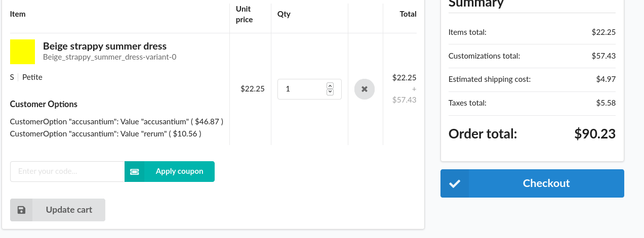Click the Item column header

(18, 14)
